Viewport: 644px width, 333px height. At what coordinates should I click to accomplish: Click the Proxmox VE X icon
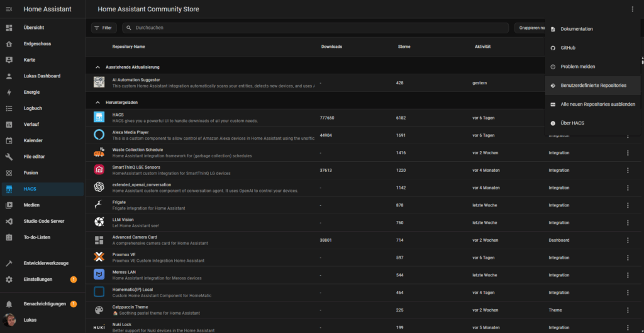(99, 257)
